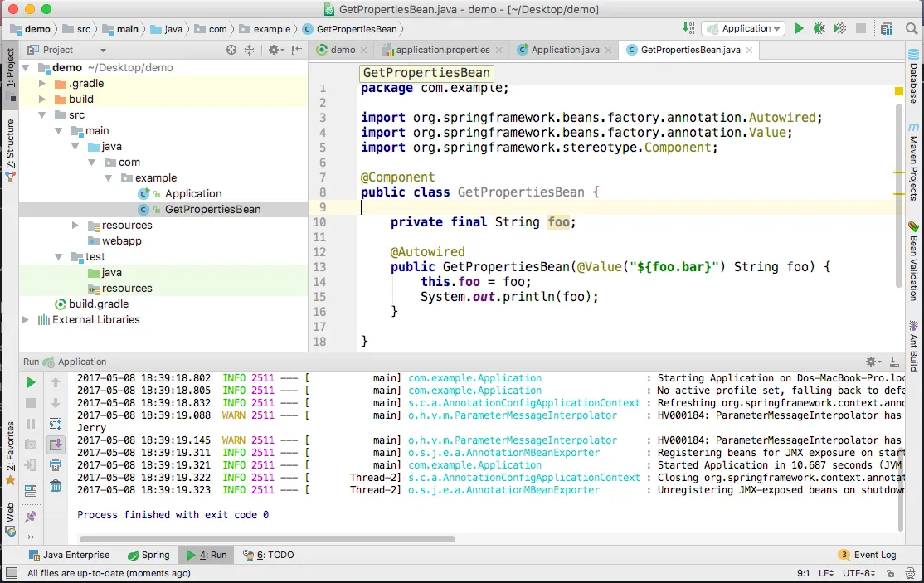This screenshot has height=583, width=924.
Task: Start debugging with the Debug bug icon
Action: pyautogui.click(x=819, y=29)
